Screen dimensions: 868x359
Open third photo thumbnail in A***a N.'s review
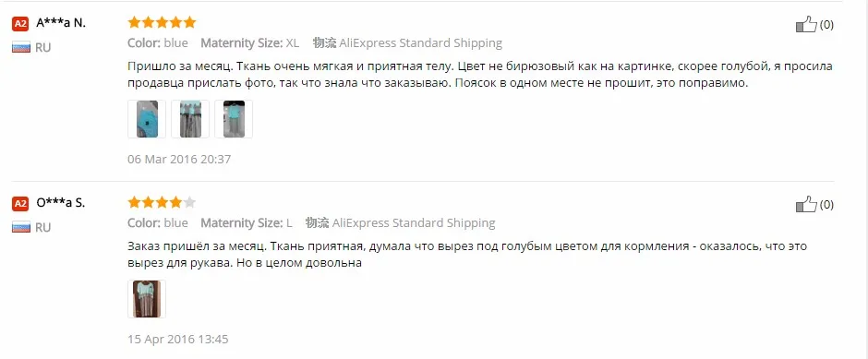coord(234,119)
